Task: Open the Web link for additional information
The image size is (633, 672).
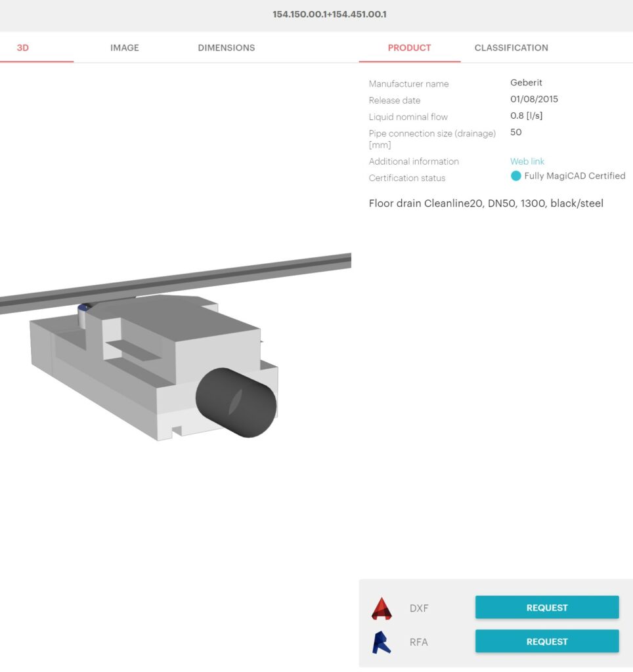Action: click(x=527, y=161)
